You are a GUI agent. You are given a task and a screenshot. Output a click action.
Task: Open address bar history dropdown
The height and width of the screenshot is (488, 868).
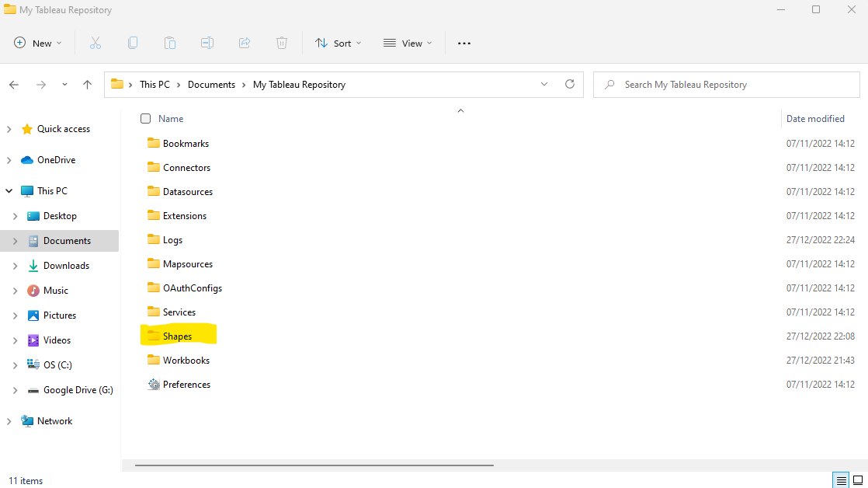(544, 84)
